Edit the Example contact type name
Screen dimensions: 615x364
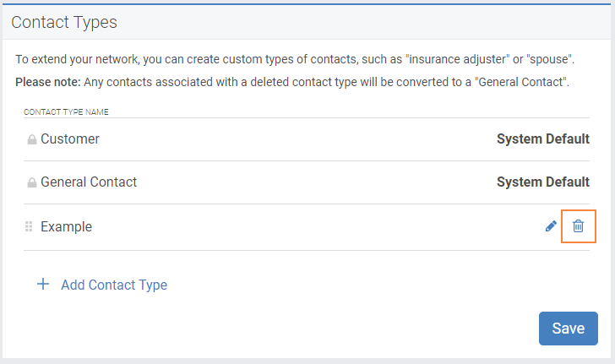click(x=551, y=226)
